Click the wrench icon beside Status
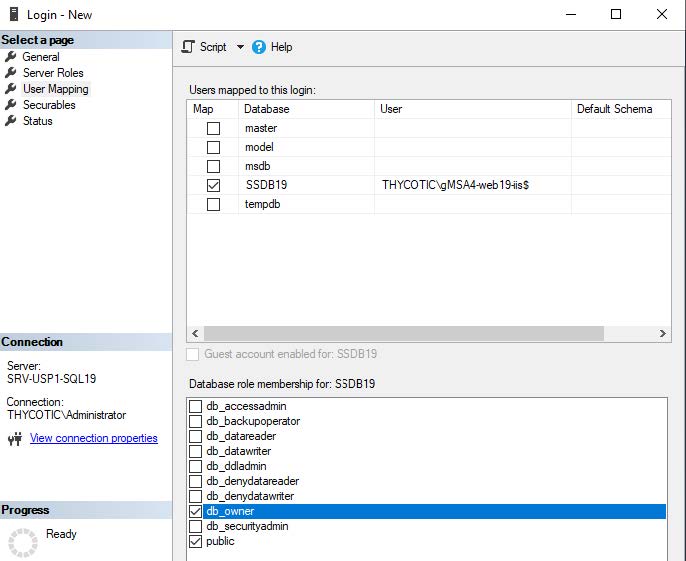 pos(11,121)
